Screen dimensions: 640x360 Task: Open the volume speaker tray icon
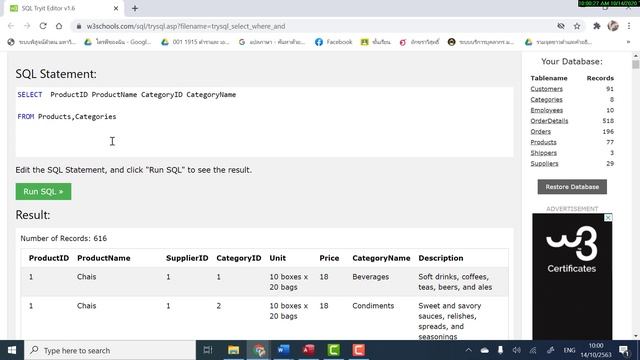(x=516, y=350)
